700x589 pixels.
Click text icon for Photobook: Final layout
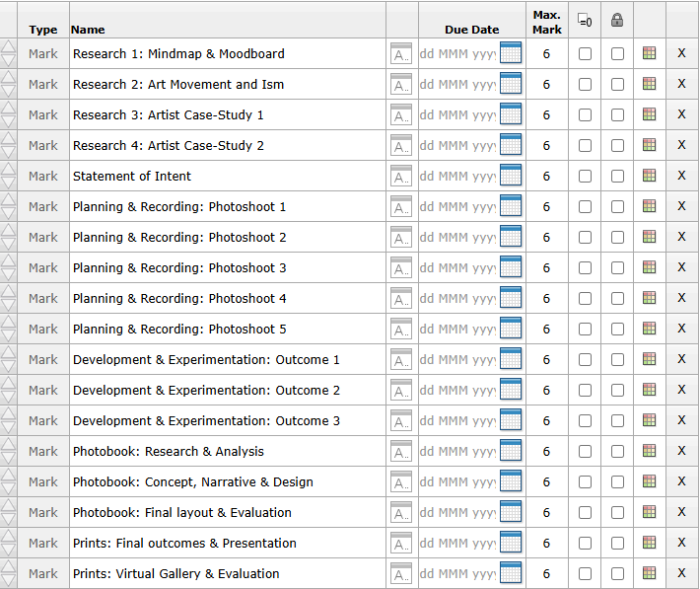coord(401,513)
